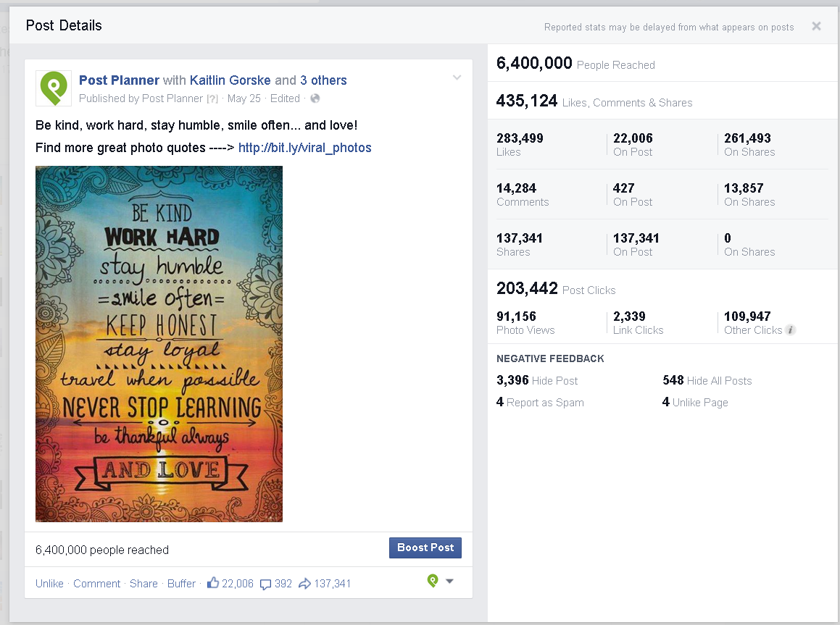Viewport: 840px width, 625px height.
Task: Click the Boost Post button
Action: pos(425,548)
